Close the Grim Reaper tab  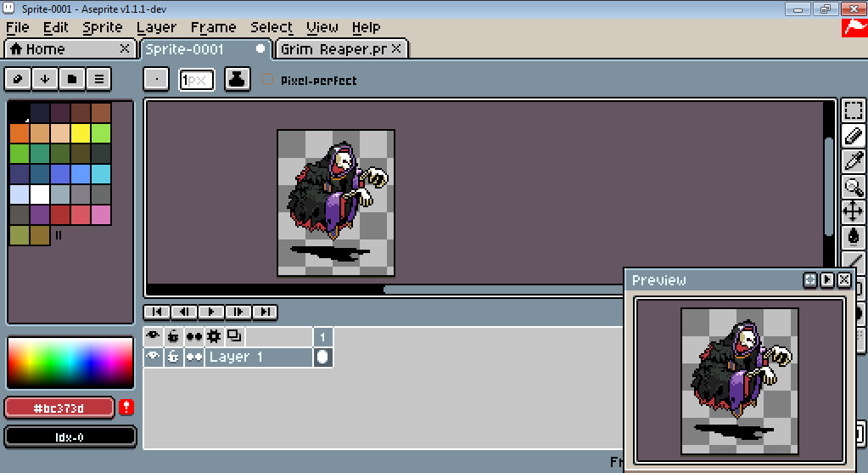(396, 48)
